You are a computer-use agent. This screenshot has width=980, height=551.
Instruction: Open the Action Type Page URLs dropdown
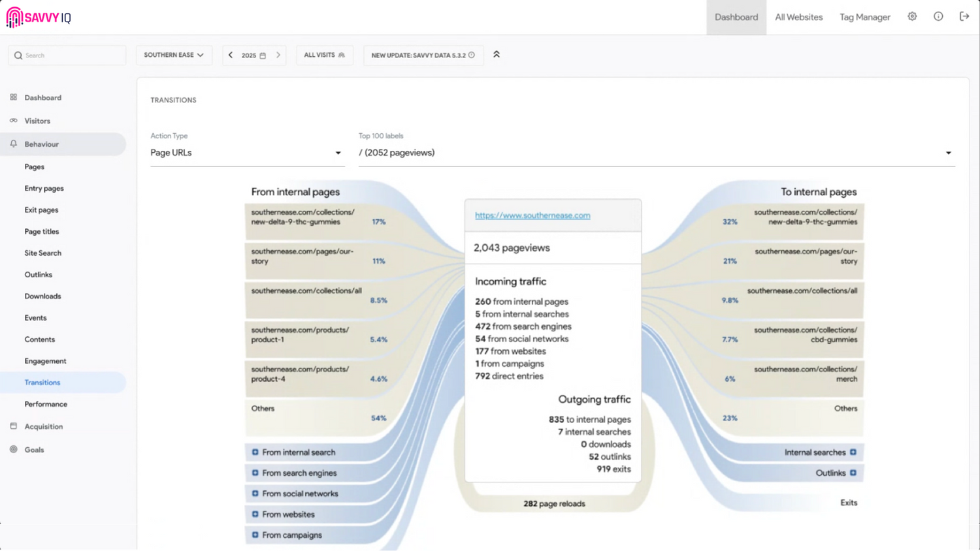click(246, 153)
